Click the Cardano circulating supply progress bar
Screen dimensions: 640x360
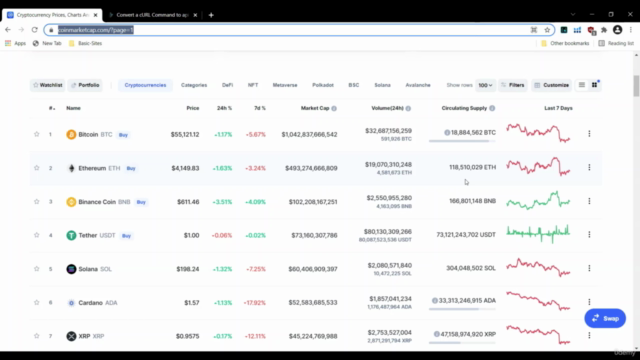coord(462,309)
